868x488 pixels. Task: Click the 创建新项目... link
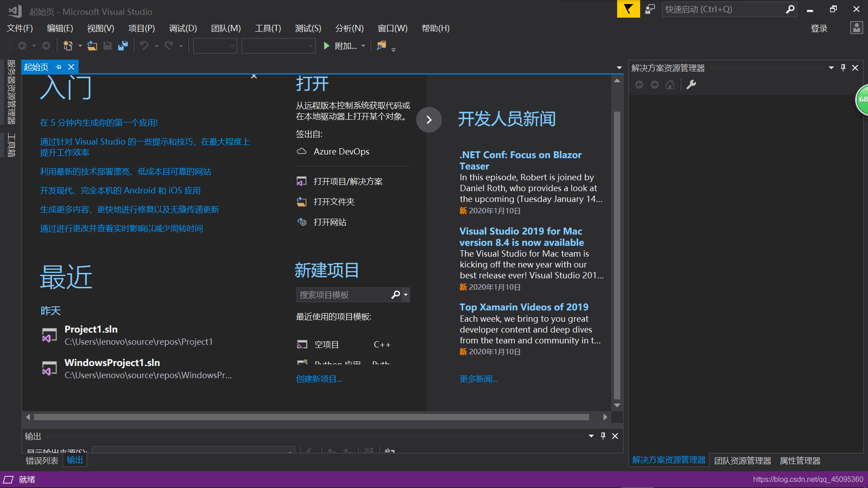tap(319, 379)
